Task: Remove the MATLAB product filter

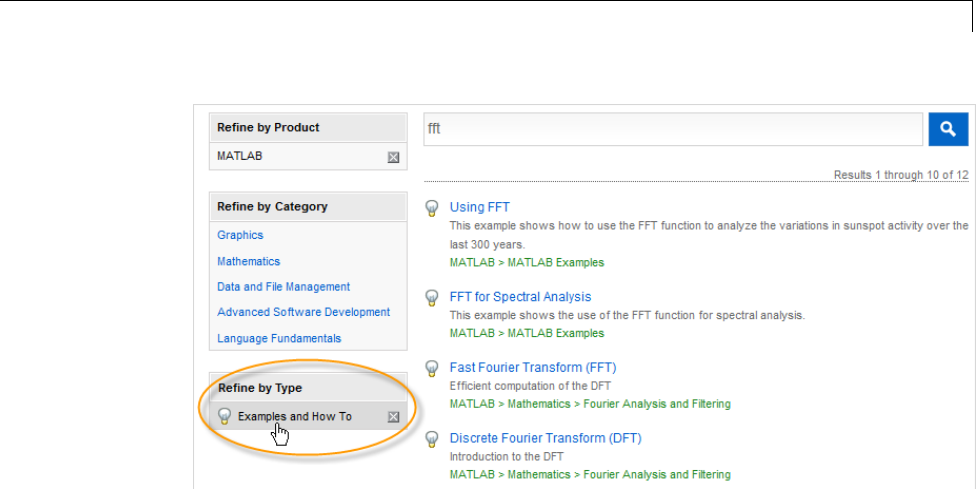Action: click(x=393, y=157)
